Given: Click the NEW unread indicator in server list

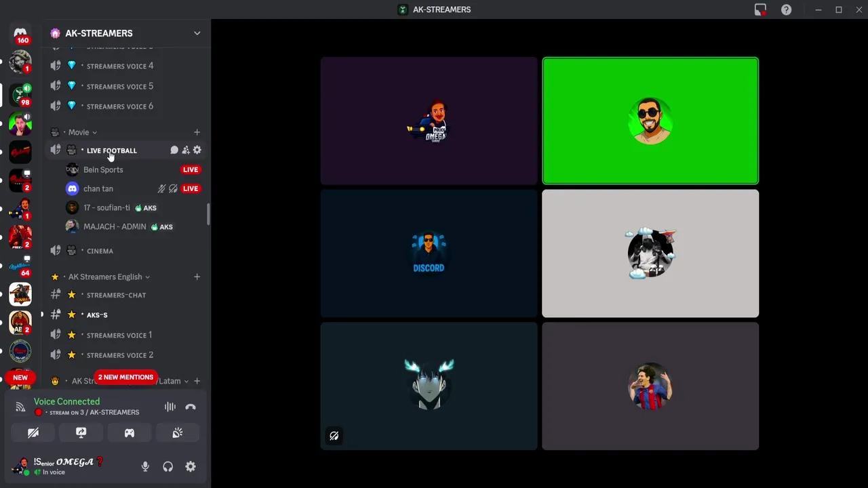Looking at the screenshot, I should (20, 378).
